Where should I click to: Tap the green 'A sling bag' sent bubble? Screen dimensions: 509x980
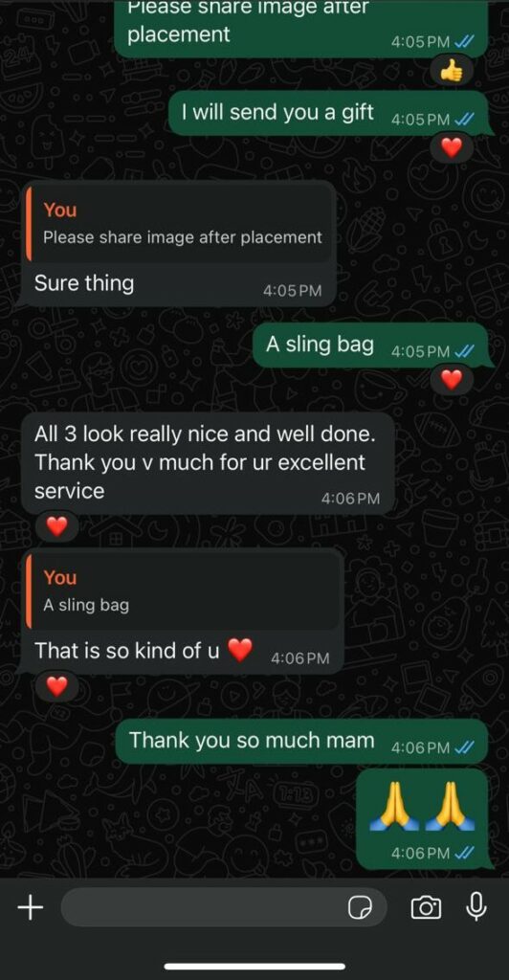(x=370, y=345)
